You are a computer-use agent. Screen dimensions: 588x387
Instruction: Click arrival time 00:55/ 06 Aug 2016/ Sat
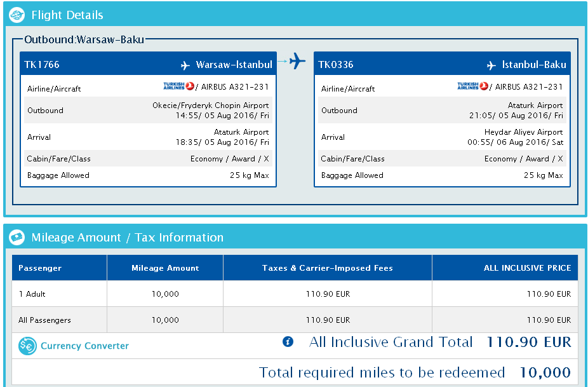(x=515, y=142)
